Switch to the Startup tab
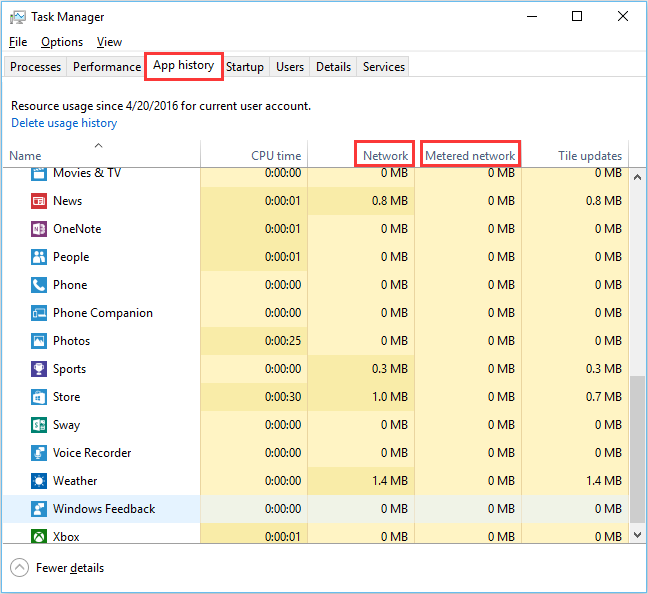This screenshot has height=594, width=648. (x=245, y=67)
